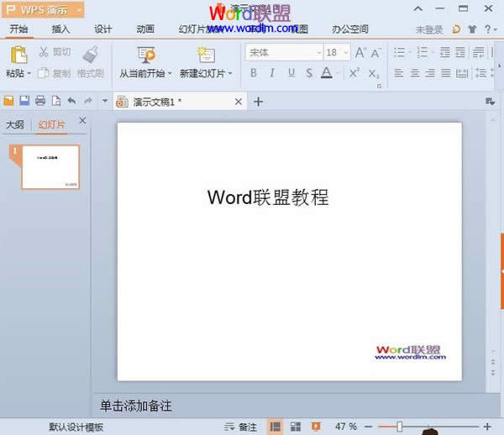Click the Undo arrow icon
This screenshot has width=504, height=435.
click(x=71, y=102)
